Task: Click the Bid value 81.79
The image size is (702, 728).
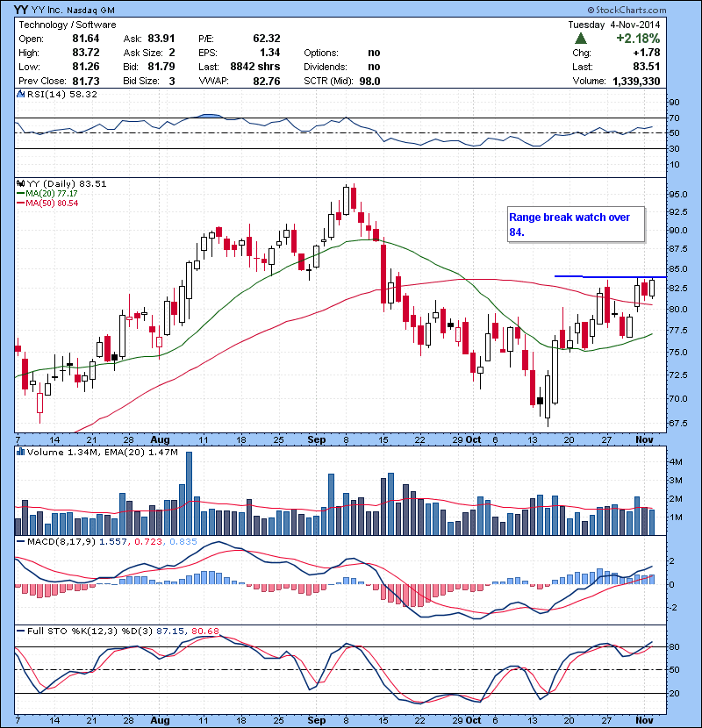Action: click(x=161, y=67)
